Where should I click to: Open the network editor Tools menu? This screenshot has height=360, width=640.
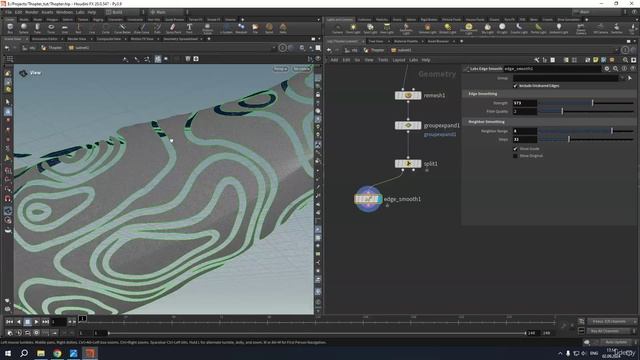click(383, 60)
